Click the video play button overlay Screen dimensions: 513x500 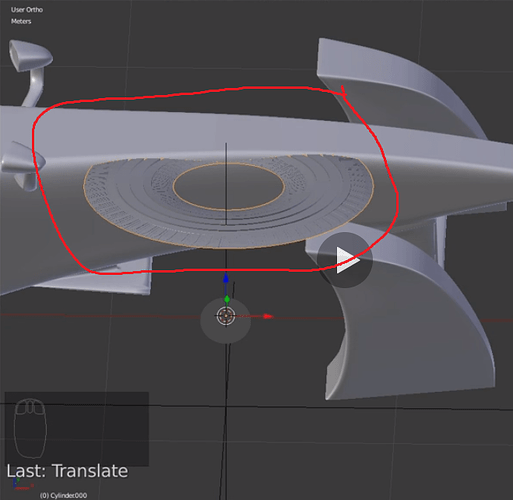point(345,260)
